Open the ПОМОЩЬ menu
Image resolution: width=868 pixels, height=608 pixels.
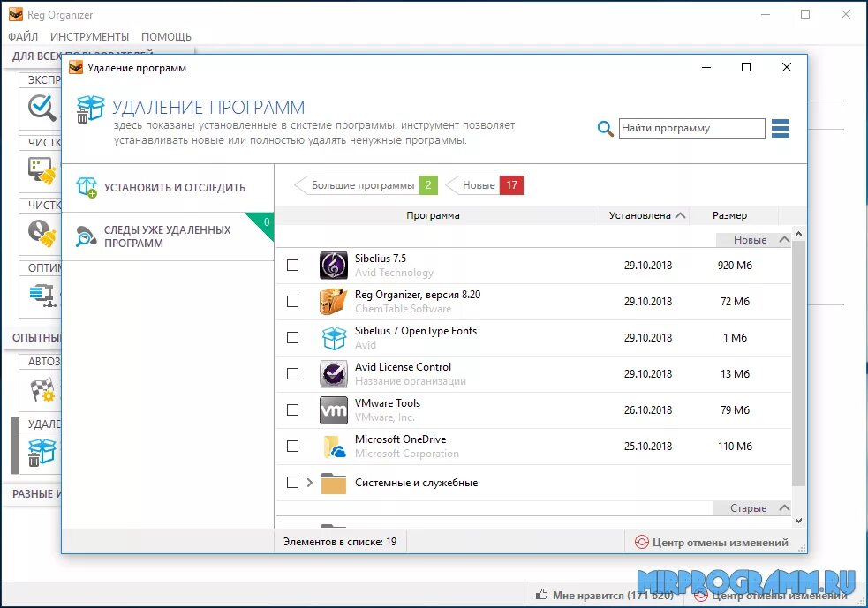pyautogui.click(x=166, y=36)
